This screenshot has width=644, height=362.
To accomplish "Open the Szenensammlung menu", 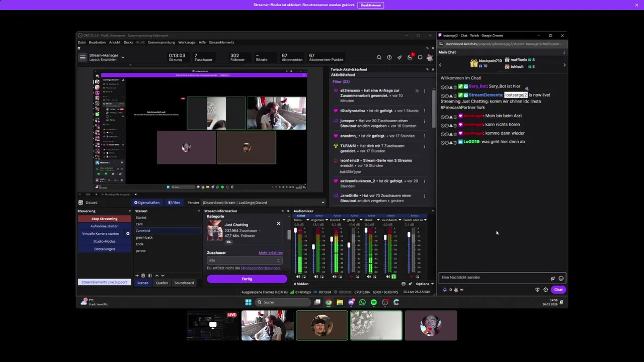I will 162,42.
